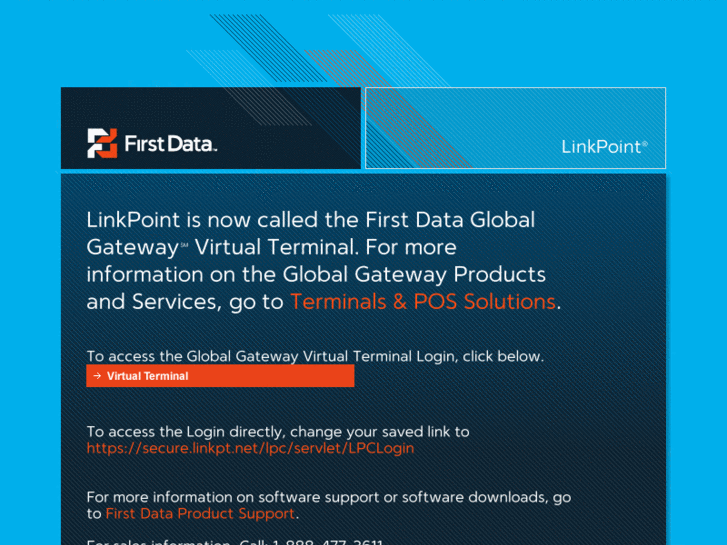Select the "To access the Login directly" text
Screen dimensions: 727x545
(278, 432)
